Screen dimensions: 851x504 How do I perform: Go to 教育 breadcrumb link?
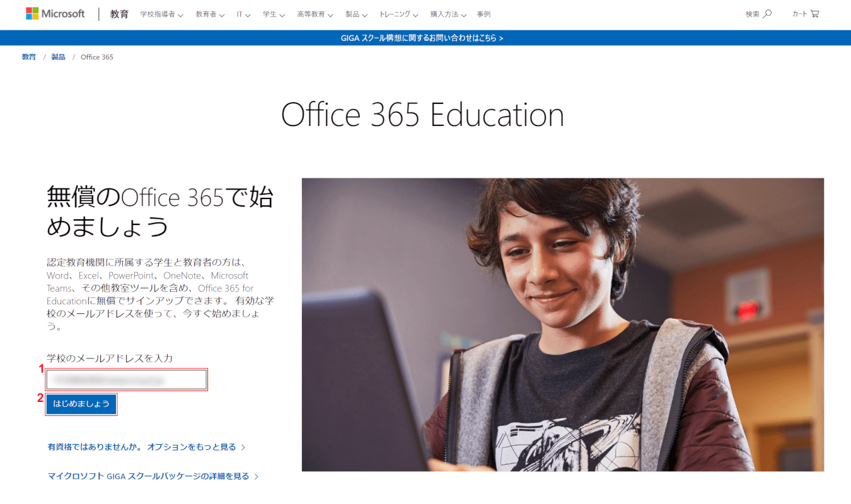click(x=29, y=57)
